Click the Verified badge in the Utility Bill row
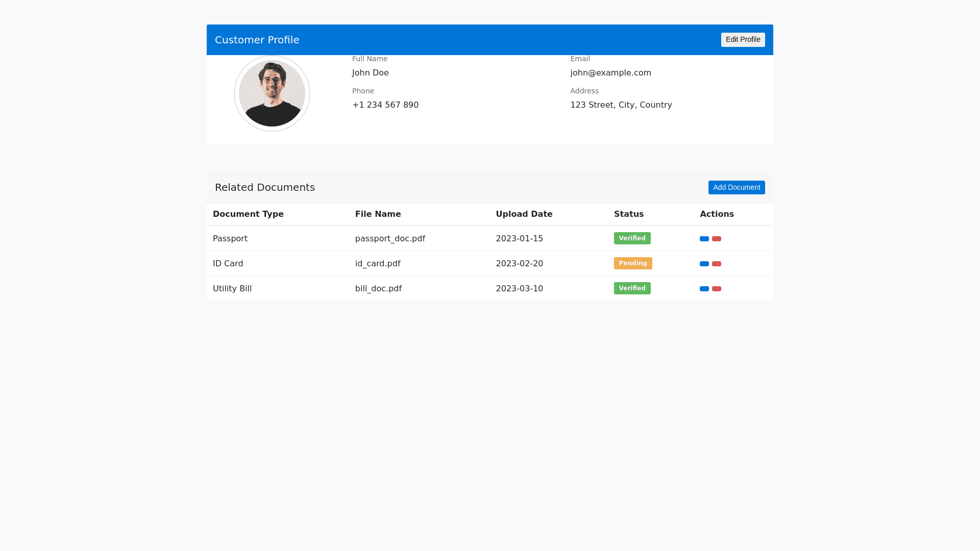 [632, 288]
